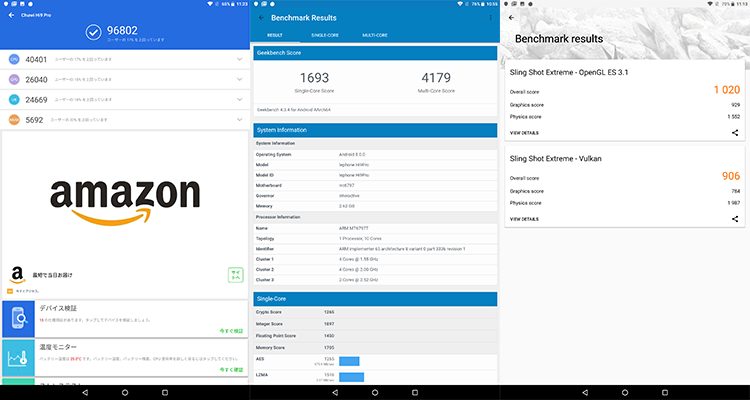Click the LZMA result bar
The width and height of the screenshot is (750, 400).
tap(352, 377)
